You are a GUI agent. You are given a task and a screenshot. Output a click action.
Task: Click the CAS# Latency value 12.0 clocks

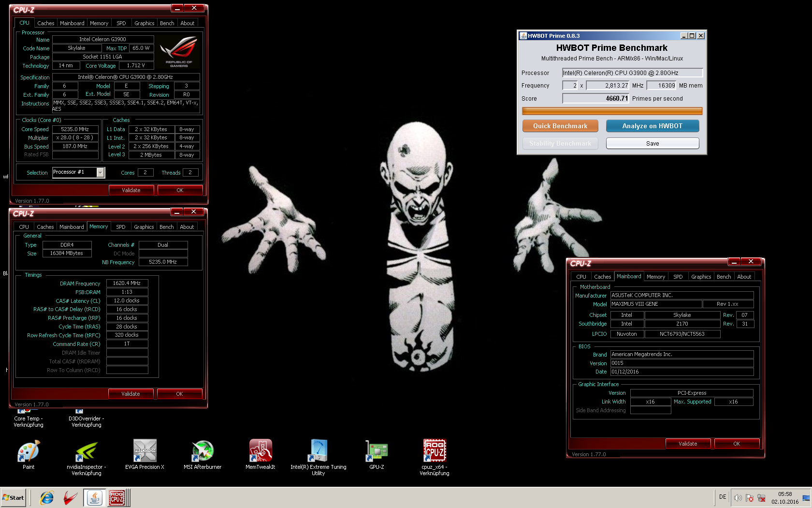(x=127, y=300)
